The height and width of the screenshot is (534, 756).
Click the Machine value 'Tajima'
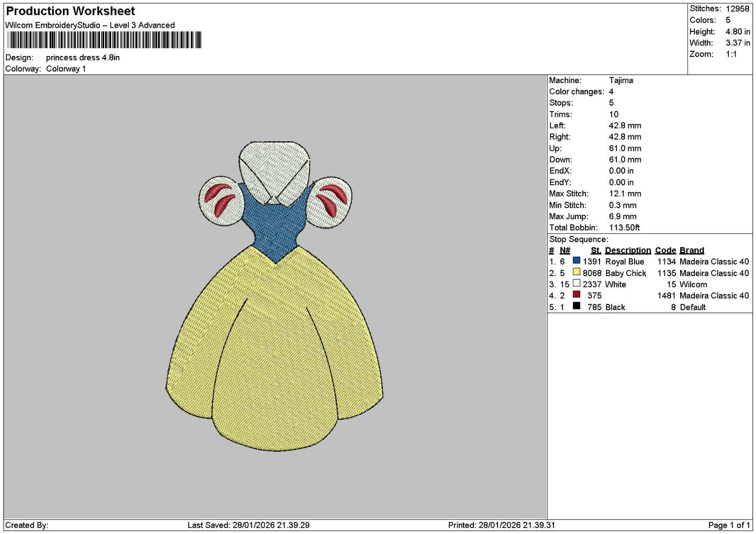(621, 80)
